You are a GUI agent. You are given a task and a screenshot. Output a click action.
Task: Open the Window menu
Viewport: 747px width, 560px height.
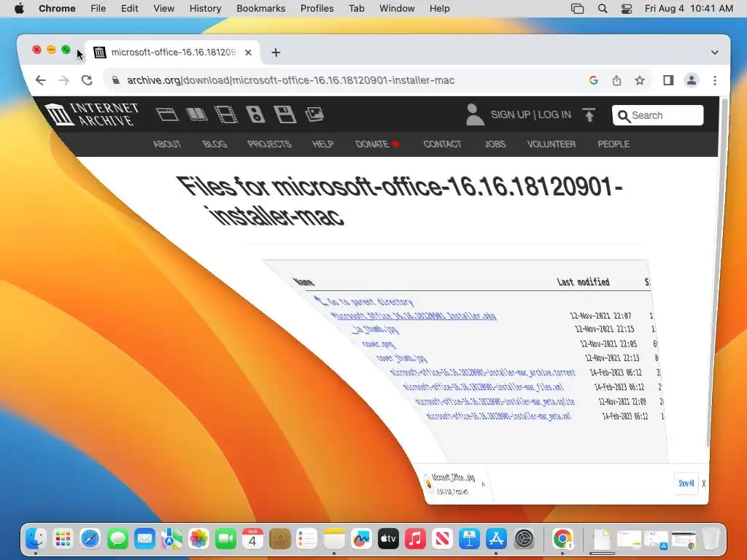397,9
